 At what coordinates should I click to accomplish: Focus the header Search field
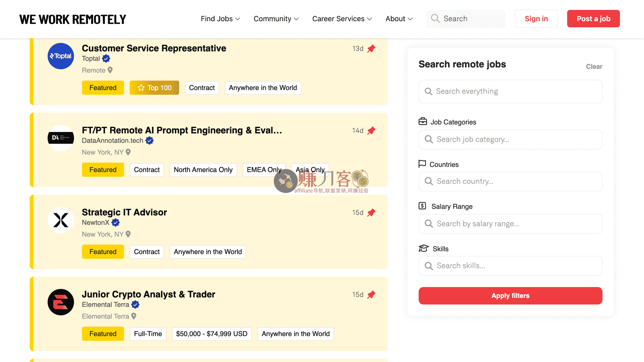tap(466, 19)
